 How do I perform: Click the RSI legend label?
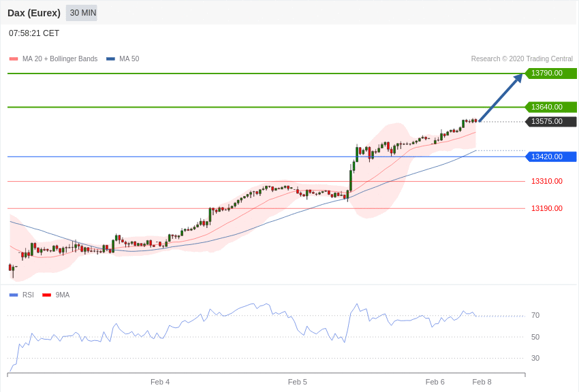point(28,295)
